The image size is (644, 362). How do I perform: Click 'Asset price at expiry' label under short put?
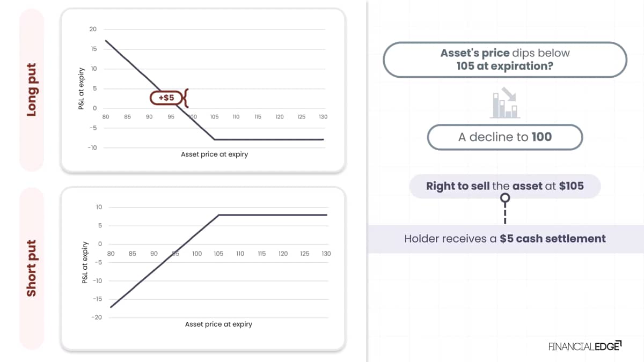point(218,324)
